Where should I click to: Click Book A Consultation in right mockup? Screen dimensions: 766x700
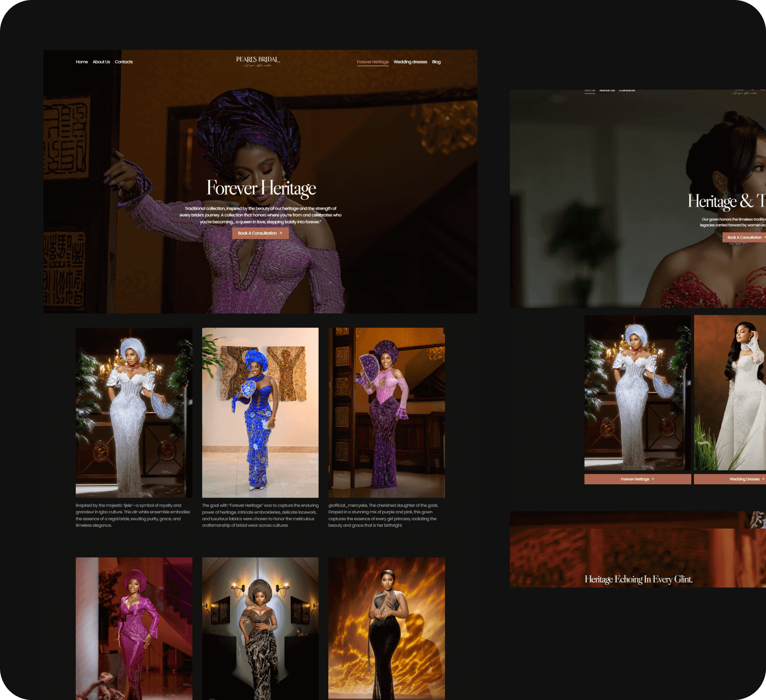(x=744, y=237)
